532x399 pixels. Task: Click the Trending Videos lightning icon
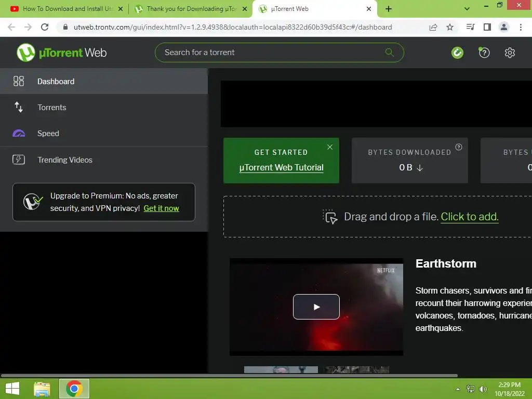(19, 159)
